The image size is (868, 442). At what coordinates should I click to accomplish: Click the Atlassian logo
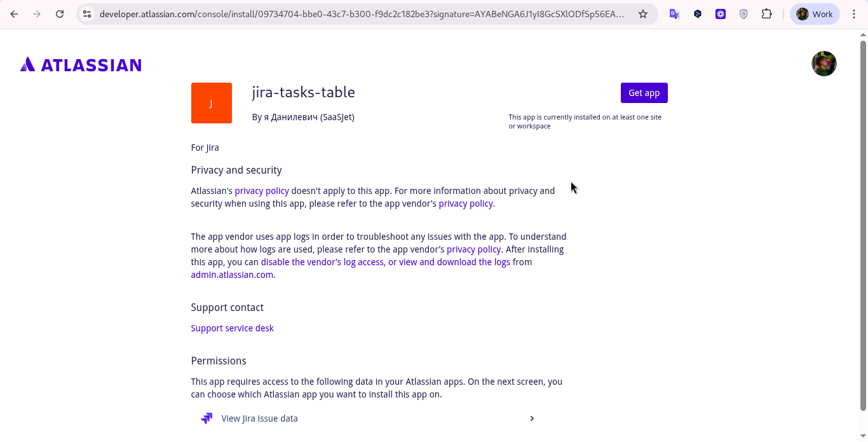[x=81, y=64]
